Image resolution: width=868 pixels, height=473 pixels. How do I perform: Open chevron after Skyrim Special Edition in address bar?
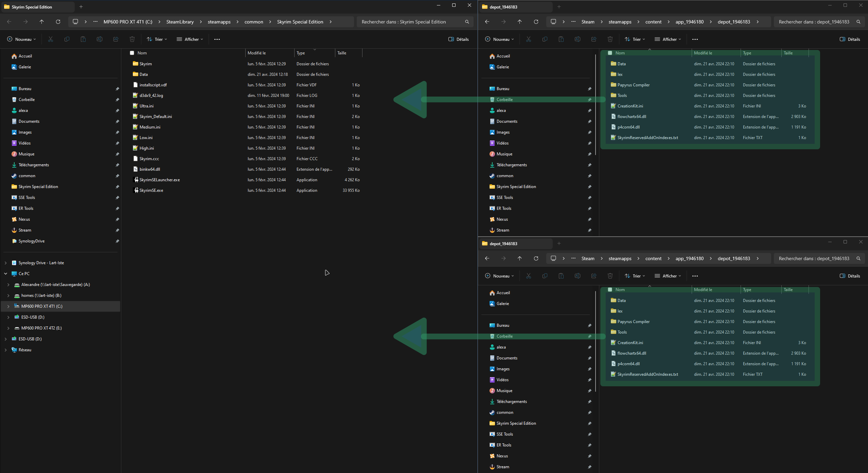[x=331, y=22]
